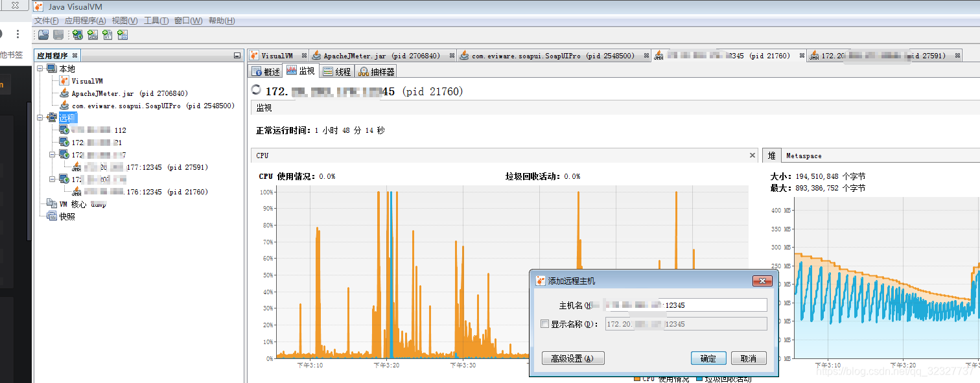Image resolution: width=980 pixels, height=383 pixels.
Task: Open the Tools (工具) menu
Action: point(156,21)
